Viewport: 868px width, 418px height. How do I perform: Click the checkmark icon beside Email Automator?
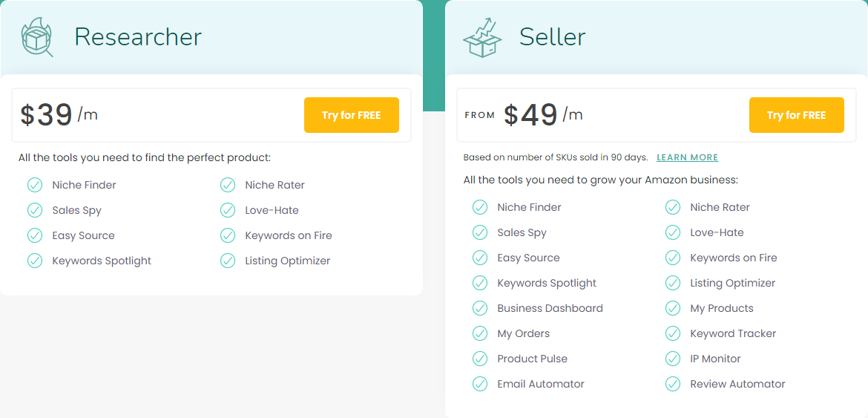click(480, 384)
